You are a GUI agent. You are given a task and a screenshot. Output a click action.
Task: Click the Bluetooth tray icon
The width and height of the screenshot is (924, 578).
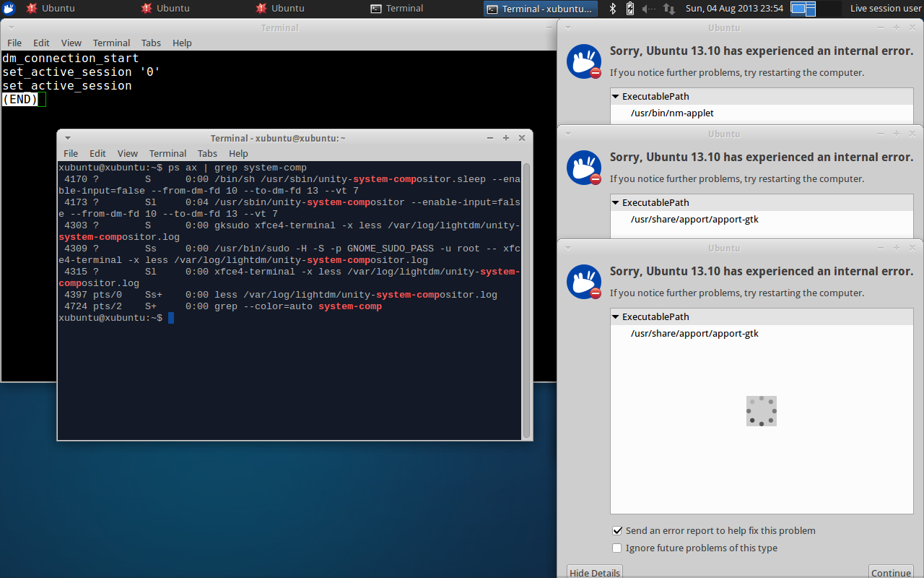613,9
